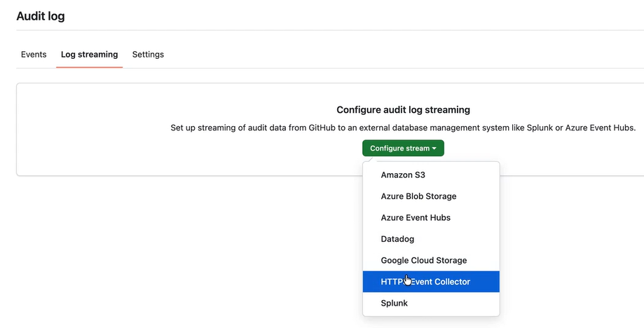Click the Configure audit log streaming heading
This screenshot has width=644, height=328.
(x=403, y=110)
